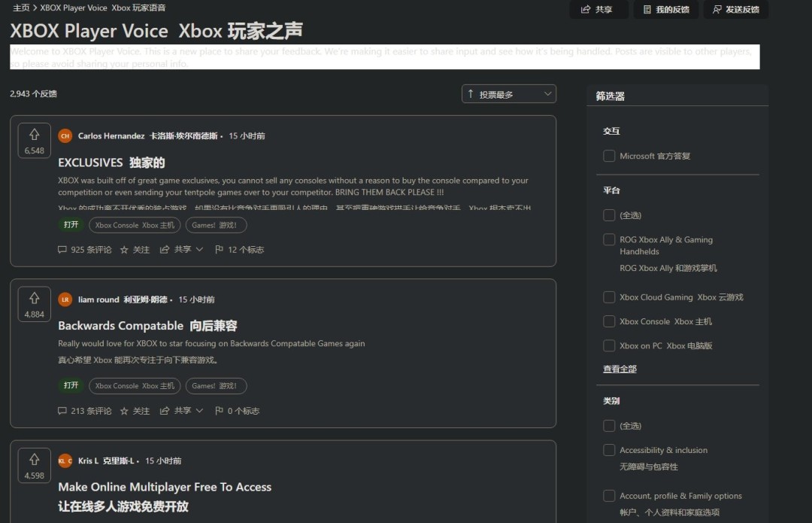
Task: Open 925 comments on EXCLUSIVES post
Action: pos(84,250)
